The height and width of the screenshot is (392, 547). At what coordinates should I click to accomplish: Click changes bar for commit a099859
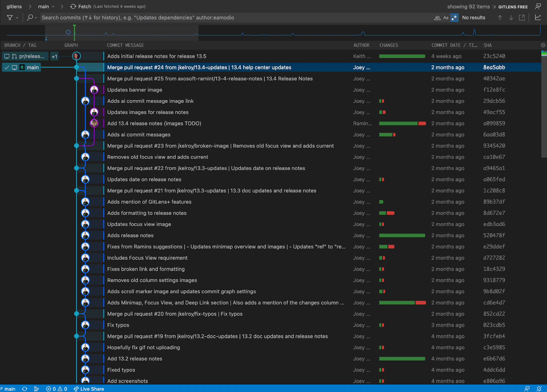click(x=402, y=123)
